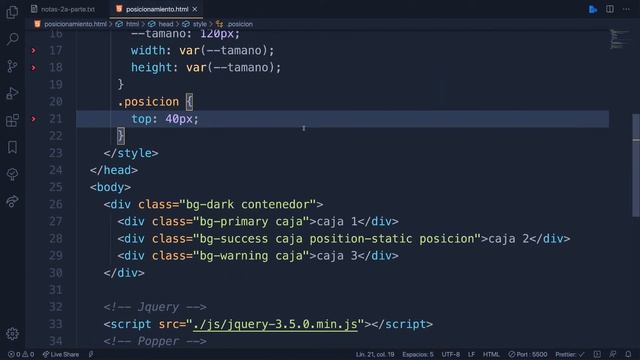Screen dimensions: 640x360
Task: Split the editor to the right
Action: tap(610, 9)
